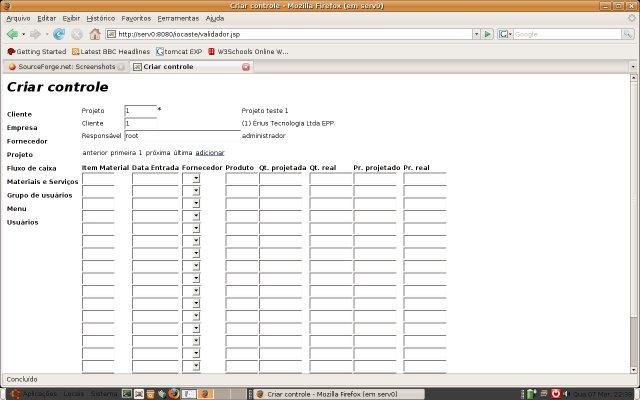Click the 'Concluído' status bar text
The width and height of the screenshot is (640, 400).
(x=22, y=379)
